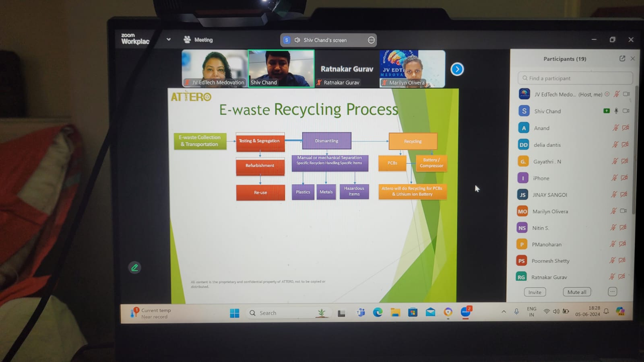Open clock and calendar flyout
Image resolution: width=644 pixels, height=362 pixels.
pyautogui.click(x=588, y=311)
